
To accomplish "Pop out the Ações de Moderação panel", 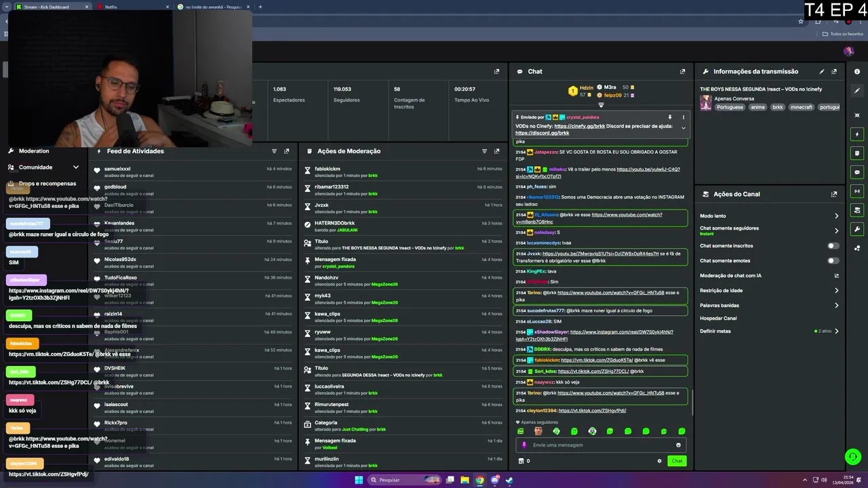I will pyautogui.click(x=496, y=151).
